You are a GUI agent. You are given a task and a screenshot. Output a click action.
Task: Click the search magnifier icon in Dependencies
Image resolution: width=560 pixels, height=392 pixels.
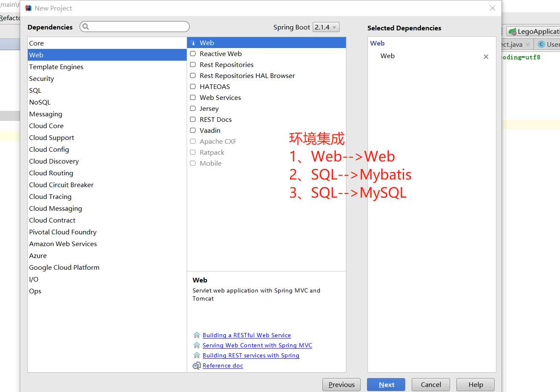[x=86, y=27]
